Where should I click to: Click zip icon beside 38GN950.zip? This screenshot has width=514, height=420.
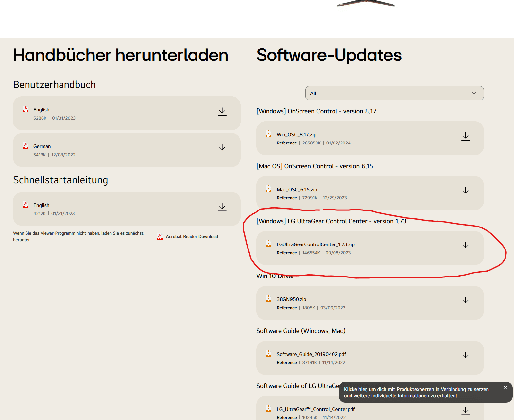coord(269,299)
